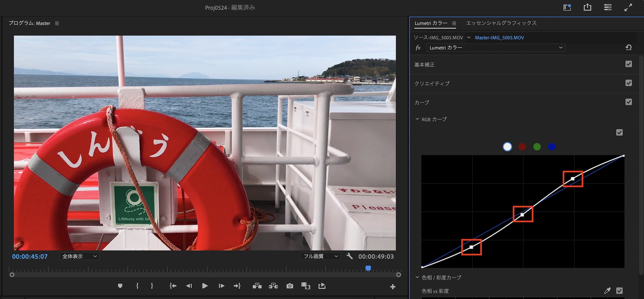The height and width of the screenshot is (299, 644).
Task: Select the Master·IMG_5005.MOV clip link
Action: point(499,38)
